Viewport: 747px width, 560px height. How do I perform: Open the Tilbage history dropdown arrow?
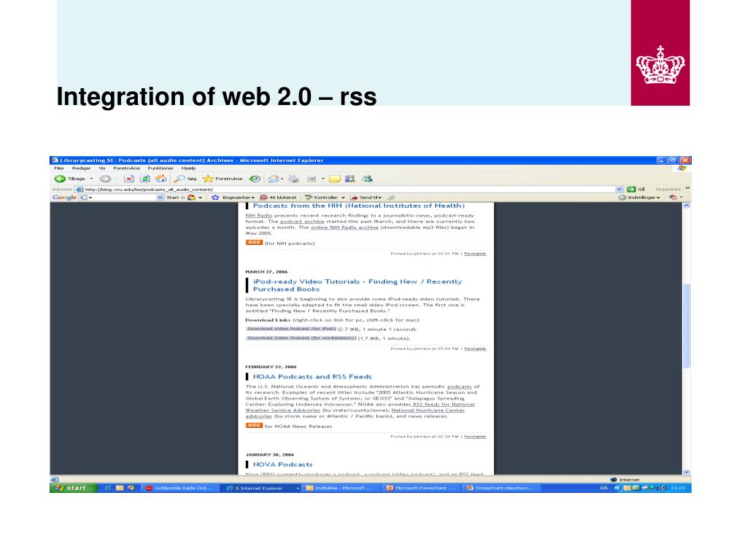[x=91, y=179]
